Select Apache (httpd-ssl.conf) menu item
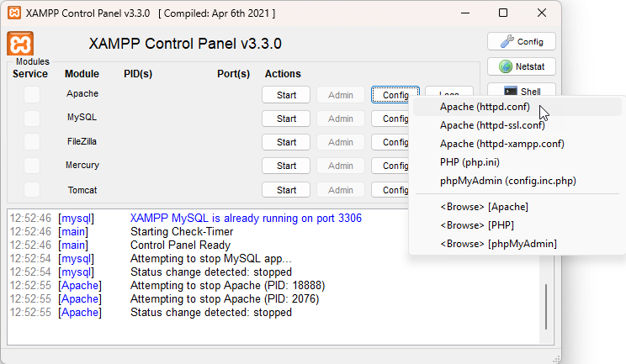626x364 pixels. [491, 125]
